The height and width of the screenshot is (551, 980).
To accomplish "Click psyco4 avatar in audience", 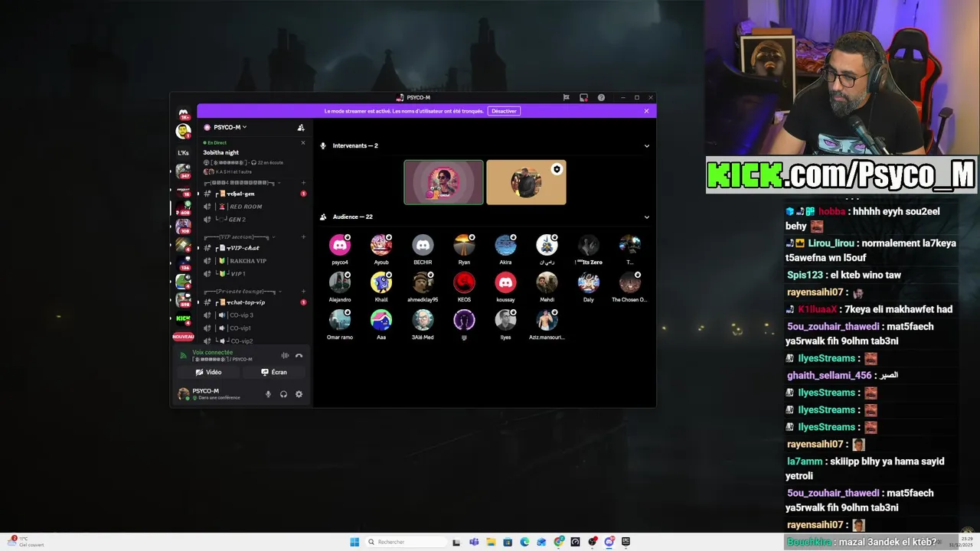I will tap(340, 245).
